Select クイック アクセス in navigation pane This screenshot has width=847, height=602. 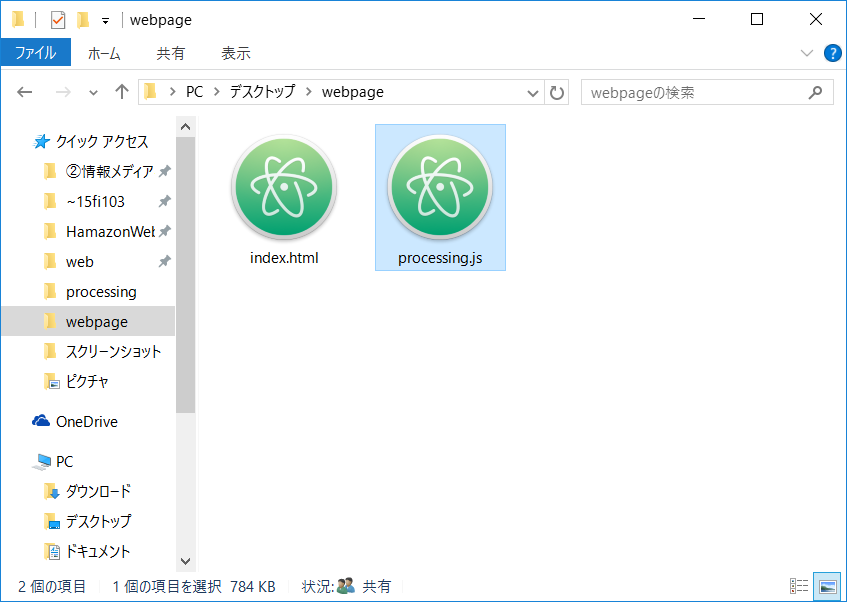[x=102, y=142]
